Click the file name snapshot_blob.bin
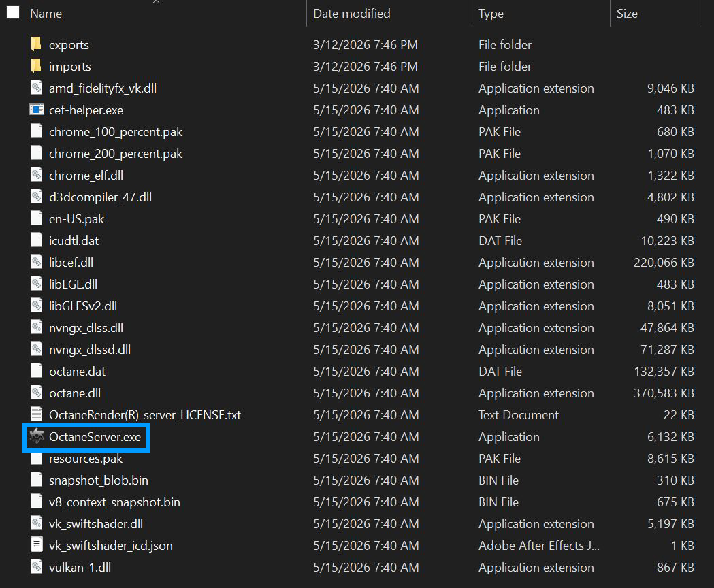The height and width of the screenshot is (588, 714). [x=99, y=480]
